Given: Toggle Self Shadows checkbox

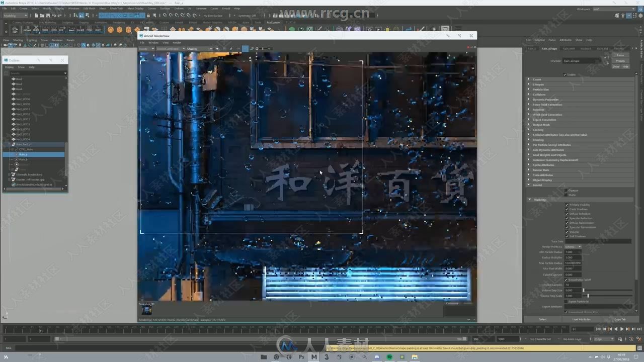Looking at the screenshot, I should 567,236.
